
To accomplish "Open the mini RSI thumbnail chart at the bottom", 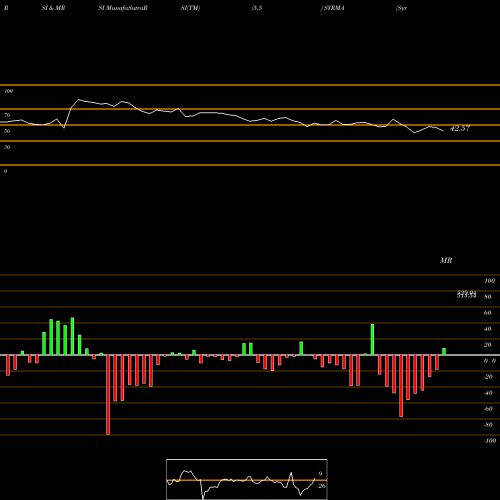I will [247, 479].
